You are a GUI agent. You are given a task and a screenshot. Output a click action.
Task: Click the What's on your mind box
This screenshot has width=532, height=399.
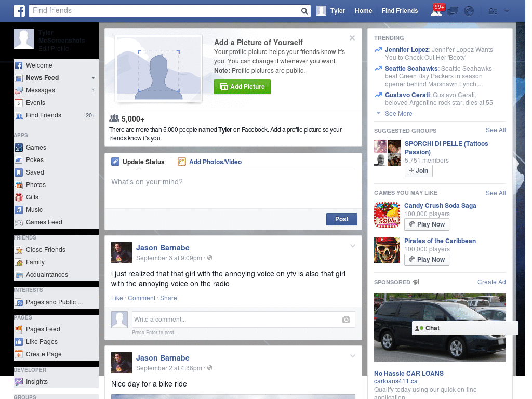click(233, 189)
